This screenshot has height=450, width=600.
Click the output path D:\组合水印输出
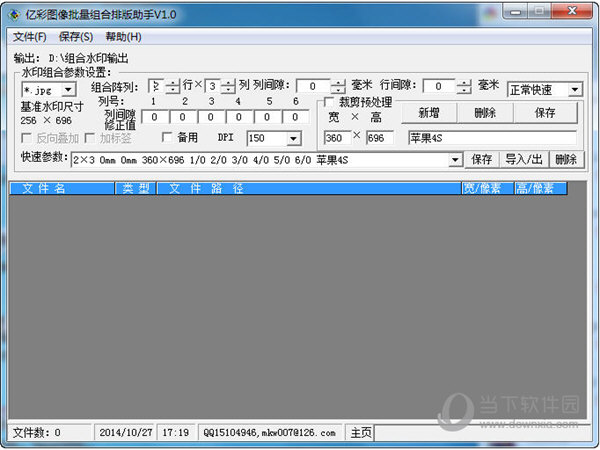88,59
